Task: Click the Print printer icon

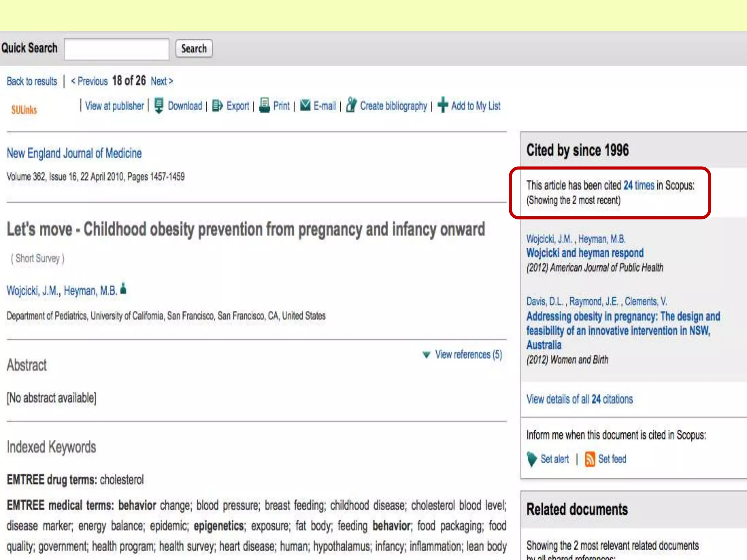Action: 264,105
